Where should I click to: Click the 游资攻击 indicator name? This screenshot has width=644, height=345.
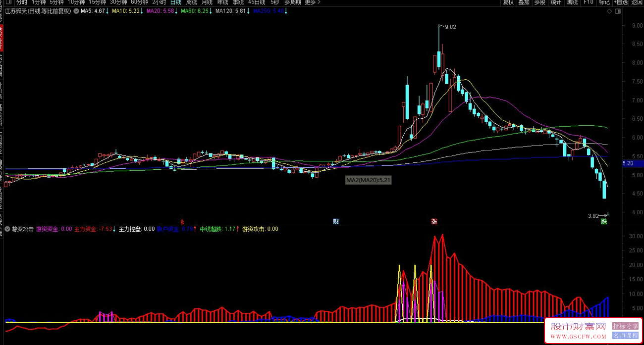(x=23, y=229)
